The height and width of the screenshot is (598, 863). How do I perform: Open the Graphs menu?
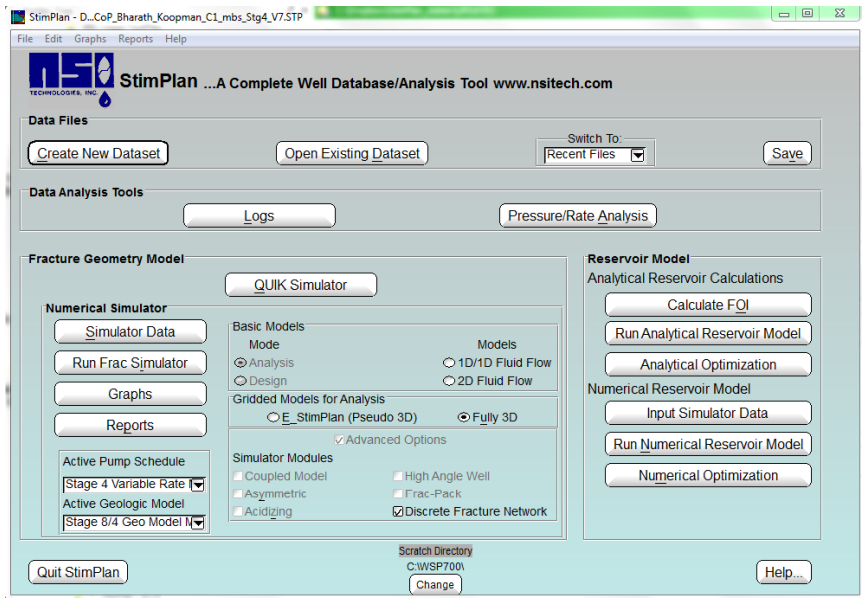click(x=90, y=39)
